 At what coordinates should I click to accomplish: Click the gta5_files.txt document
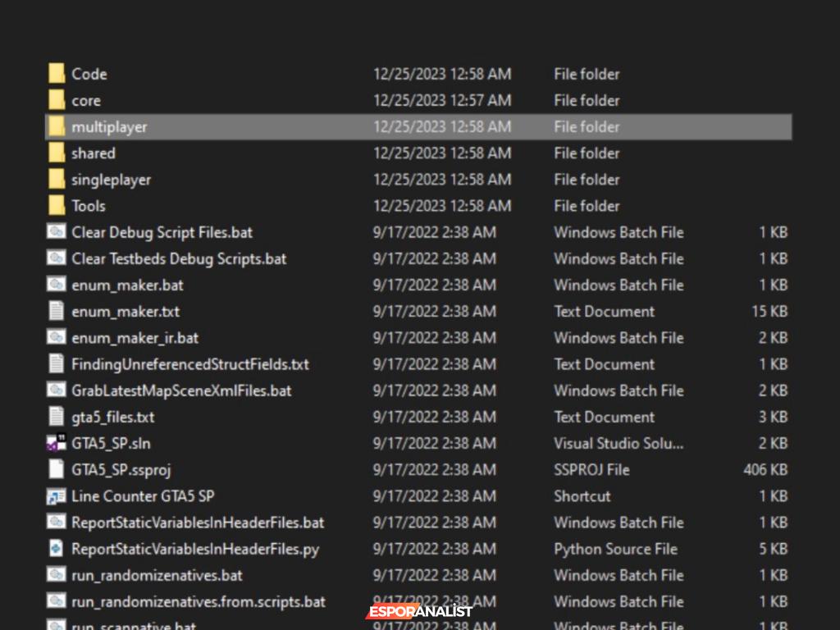112,418
